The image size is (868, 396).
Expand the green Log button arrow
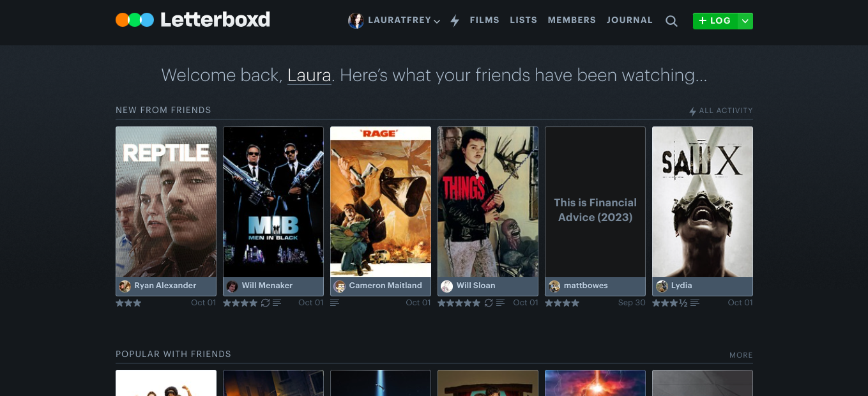tap(745, 21)
